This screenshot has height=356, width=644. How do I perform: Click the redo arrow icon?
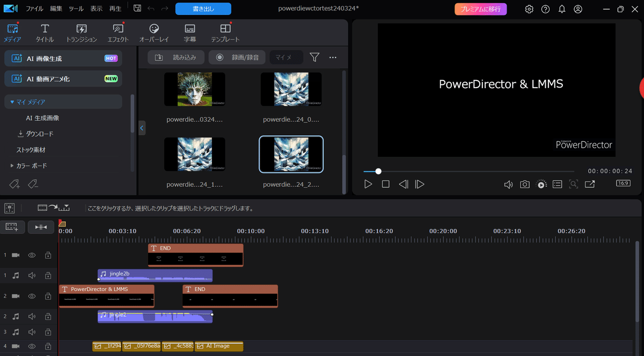tap(165, 9)
